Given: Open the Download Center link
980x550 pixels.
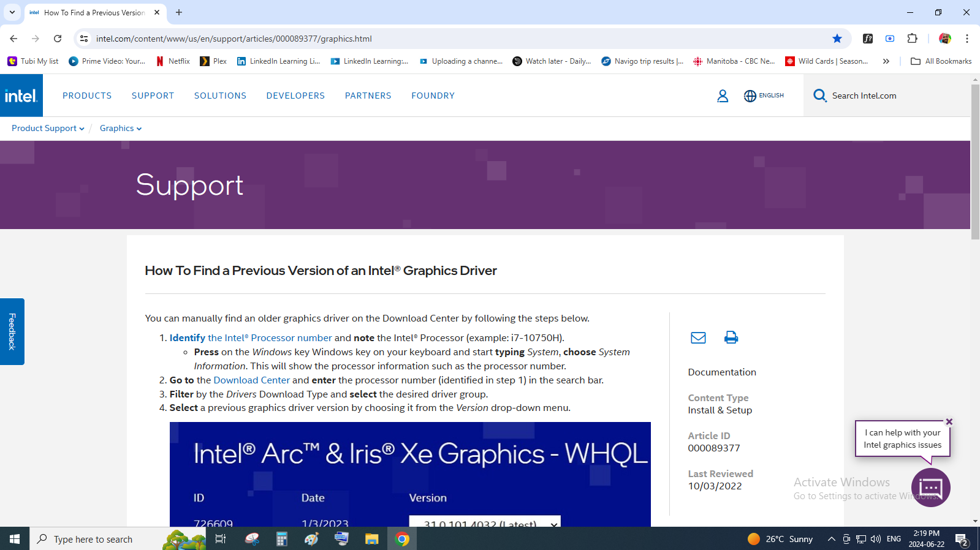Looking at the screenshot, I should tap(251, 380).
